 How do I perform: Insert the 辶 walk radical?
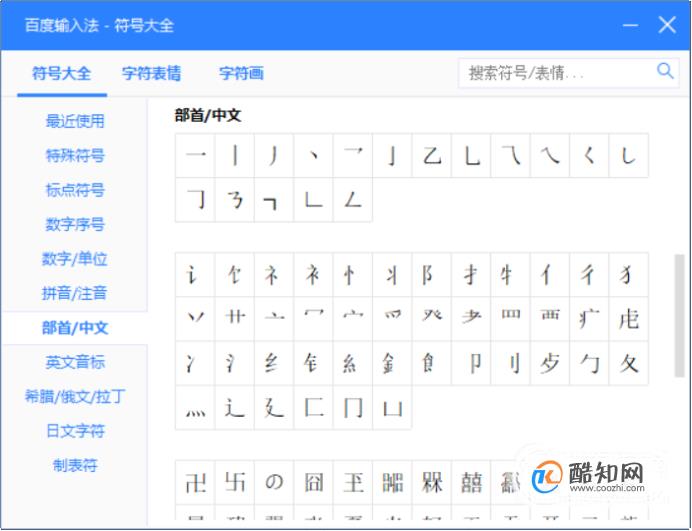pos(234,407)
